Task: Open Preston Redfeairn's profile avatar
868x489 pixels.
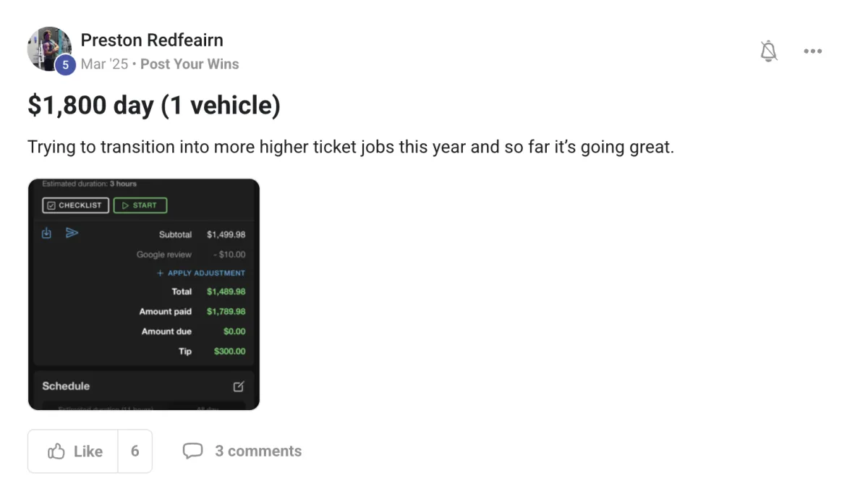Action: coord(49,49)
